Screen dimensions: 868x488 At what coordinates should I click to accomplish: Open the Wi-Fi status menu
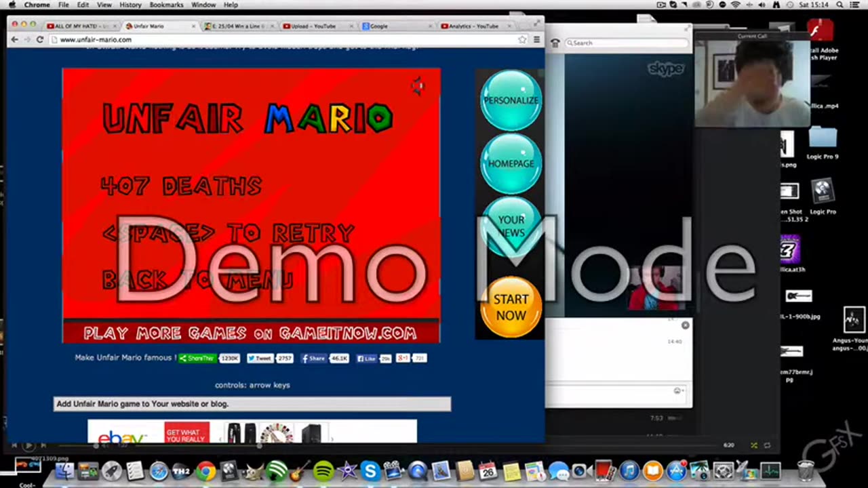(x=736, y=5)
